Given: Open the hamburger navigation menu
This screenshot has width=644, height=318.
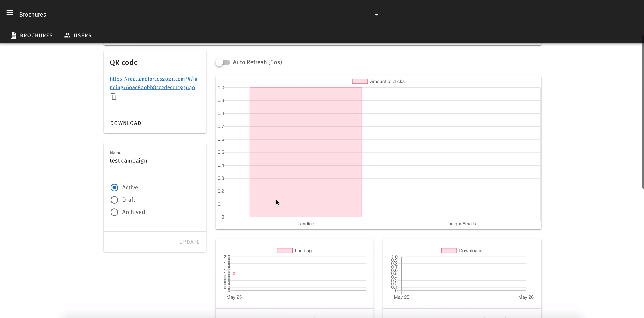Looking at the screenshot, I should pyautogui.click(x=10, y=12).
